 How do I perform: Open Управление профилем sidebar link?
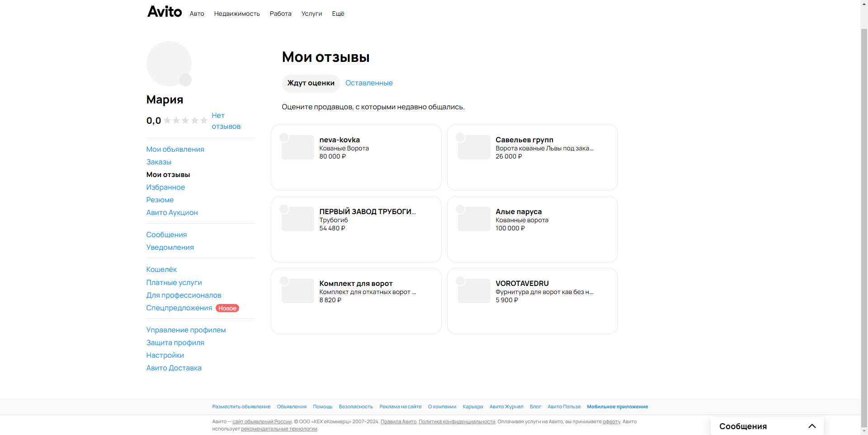tap(186, 330)
